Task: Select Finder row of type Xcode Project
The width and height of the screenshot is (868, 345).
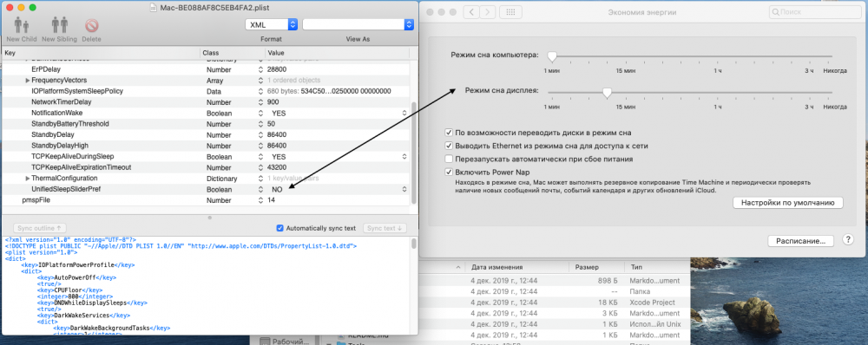Action: point(556,303)
